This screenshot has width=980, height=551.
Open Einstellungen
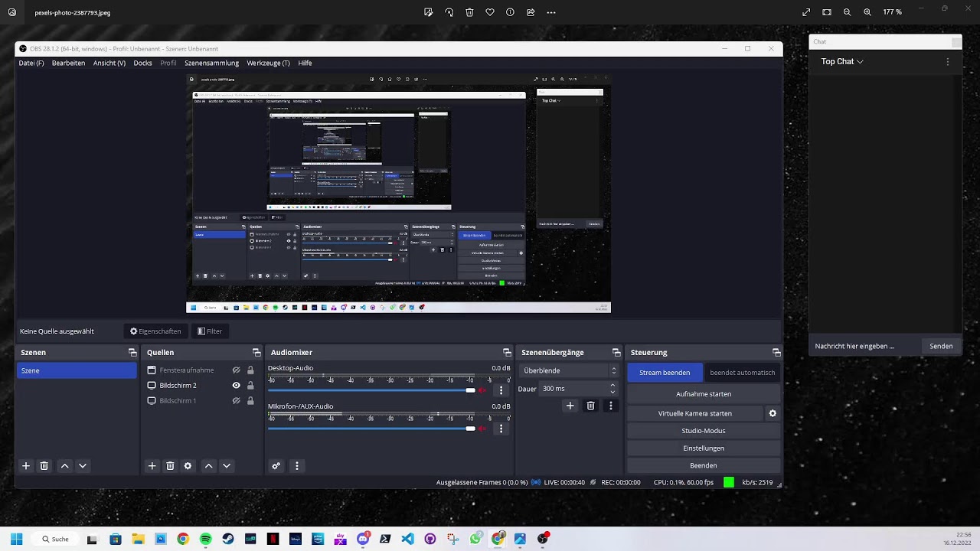point(704,448)
